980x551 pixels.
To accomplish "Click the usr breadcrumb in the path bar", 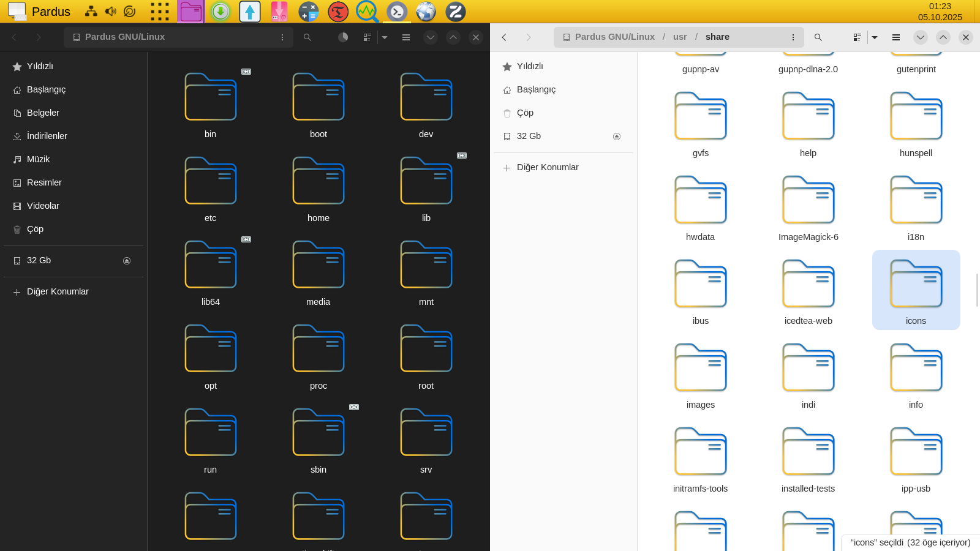I will click(680, 37).
